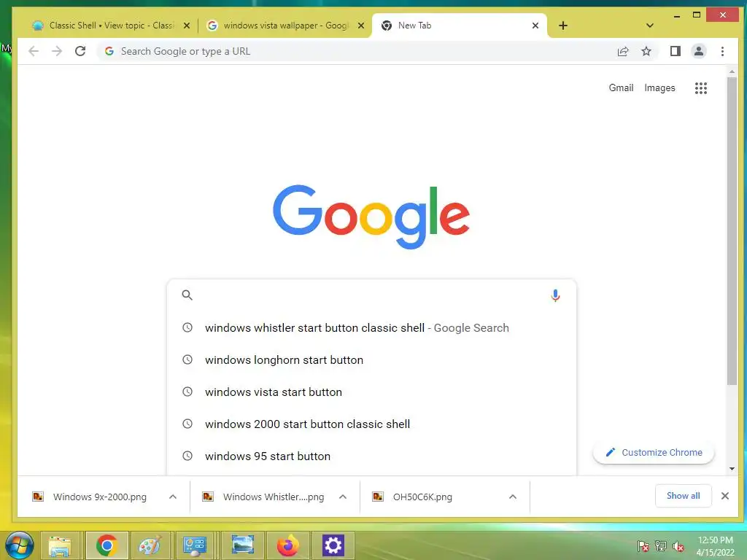Image resolution: width=747 pixels, height=560 pixels.
Task: Bookmark this tab with the star icon
Action: click(646, 51)
